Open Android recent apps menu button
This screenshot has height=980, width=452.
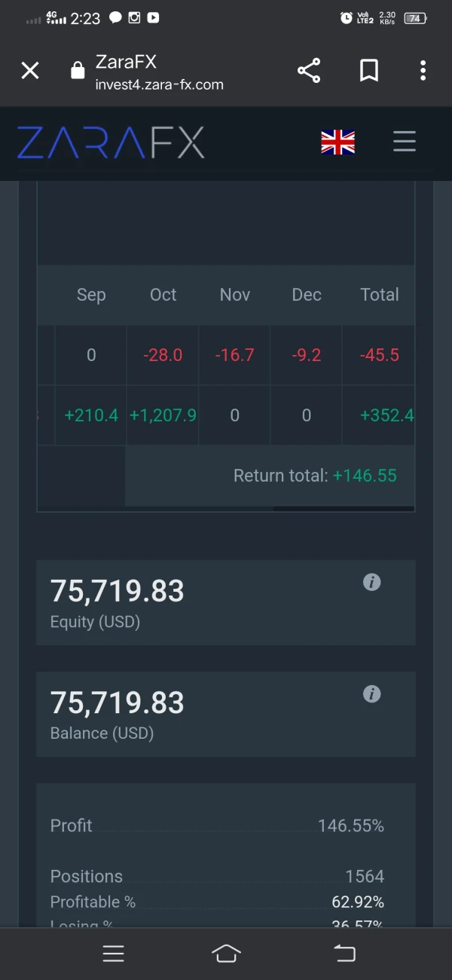click(113, 954)
